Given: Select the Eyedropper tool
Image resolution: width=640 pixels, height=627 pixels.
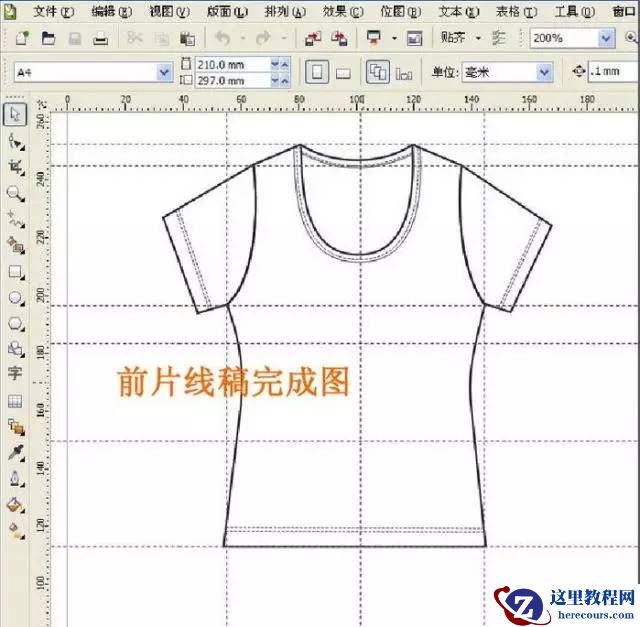Looking at the screenshot, I should coord(16,453).
